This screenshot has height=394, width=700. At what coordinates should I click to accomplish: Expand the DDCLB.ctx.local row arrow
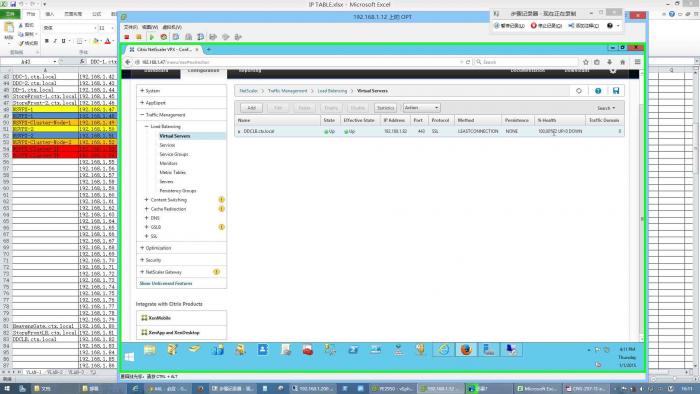pos(239,132)
